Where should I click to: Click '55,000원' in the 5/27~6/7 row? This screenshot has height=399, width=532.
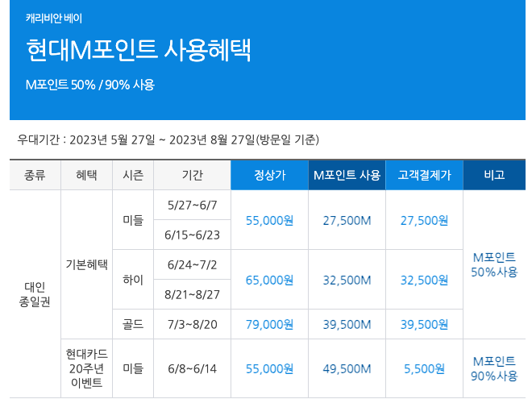click(270, 221)
